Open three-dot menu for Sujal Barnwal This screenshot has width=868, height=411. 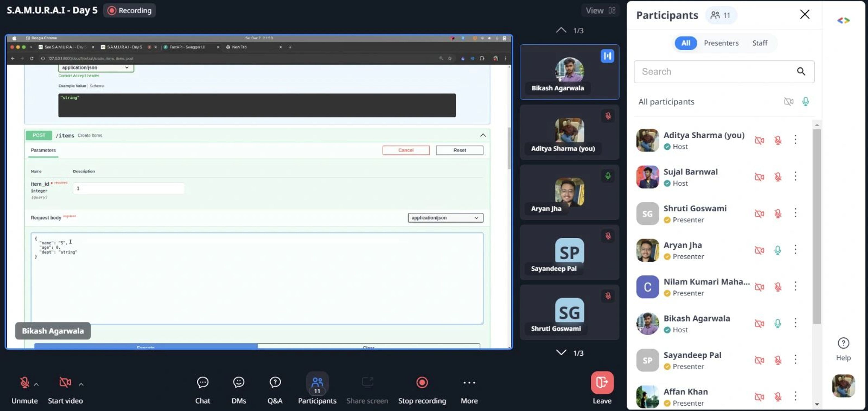(795, 176)
